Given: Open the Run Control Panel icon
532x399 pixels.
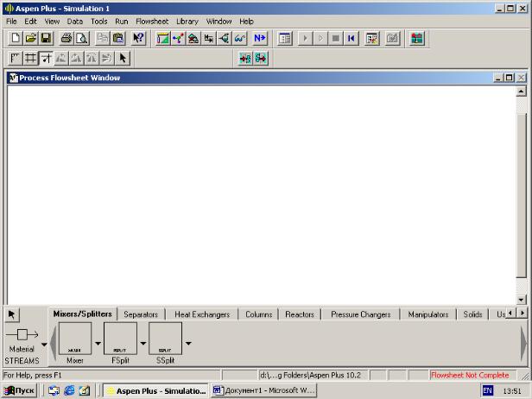Looking at the screenshot, I should click(x=285, y=38).
